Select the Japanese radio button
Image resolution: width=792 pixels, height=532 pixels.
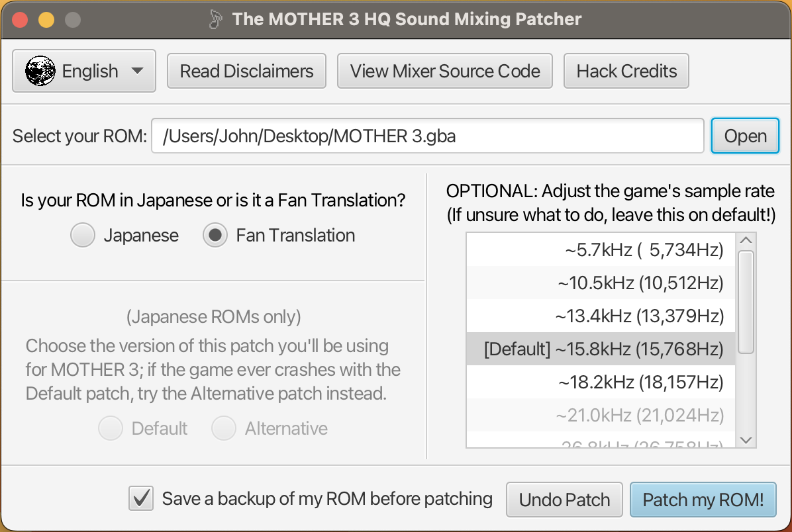[x=83, y=235]
